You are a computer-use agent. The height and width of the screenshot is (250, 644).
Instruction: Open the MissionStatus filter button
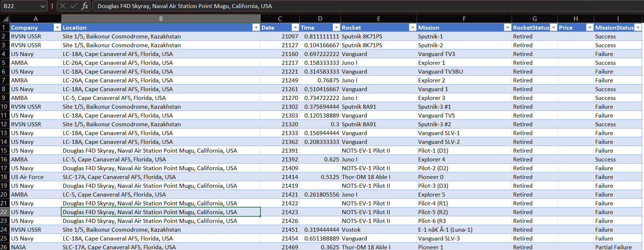tap(638, 27)
